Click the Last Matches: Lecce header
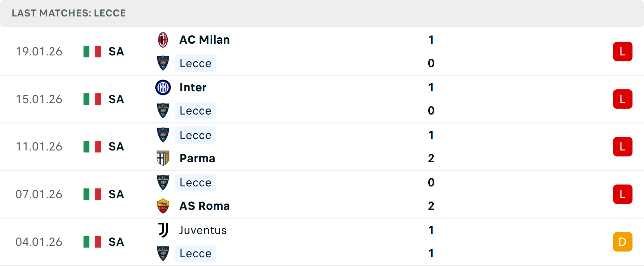The width and height of the screenshot is (644, 266). point(69,13)
